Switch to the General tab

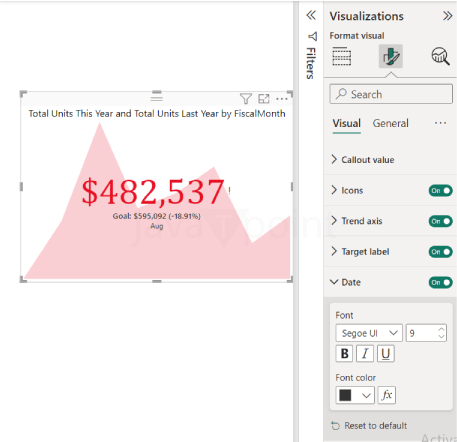click(x=390, y=123)
